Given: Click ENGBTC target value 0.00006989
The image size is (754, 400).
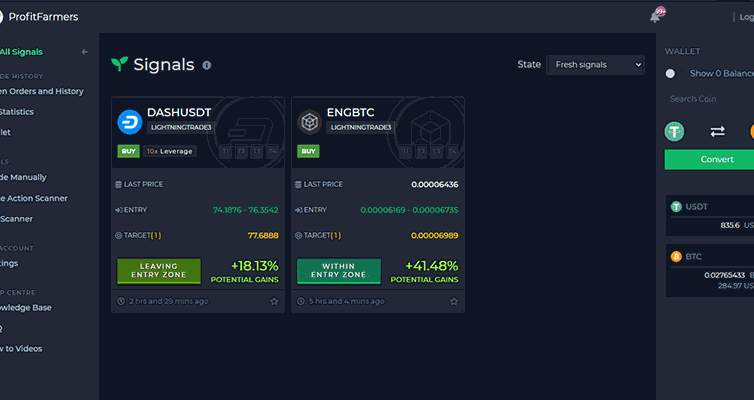Looking at the screenshot, I should pos(435,236).
